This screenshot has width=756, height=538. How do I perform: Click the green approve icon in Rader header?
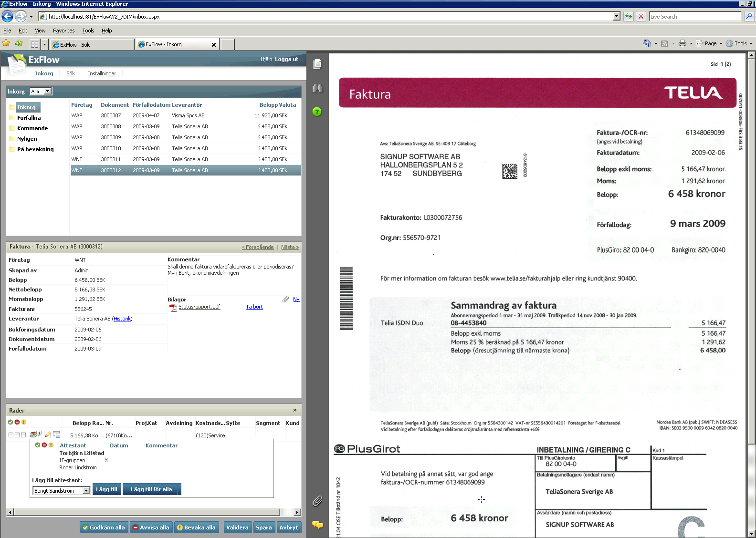point(10,422)
